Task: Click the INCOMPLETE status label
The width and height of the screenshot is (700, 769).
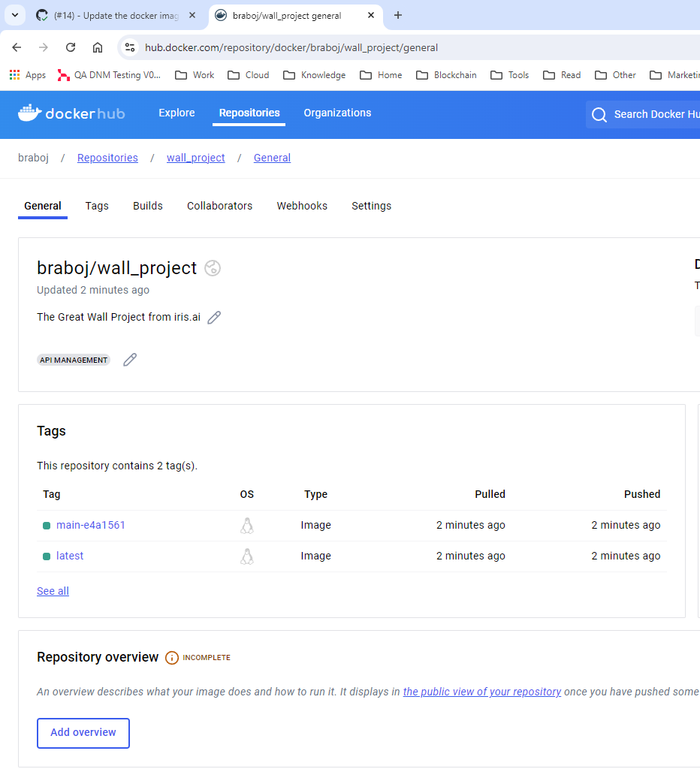Action: click(x=207, y=658)
